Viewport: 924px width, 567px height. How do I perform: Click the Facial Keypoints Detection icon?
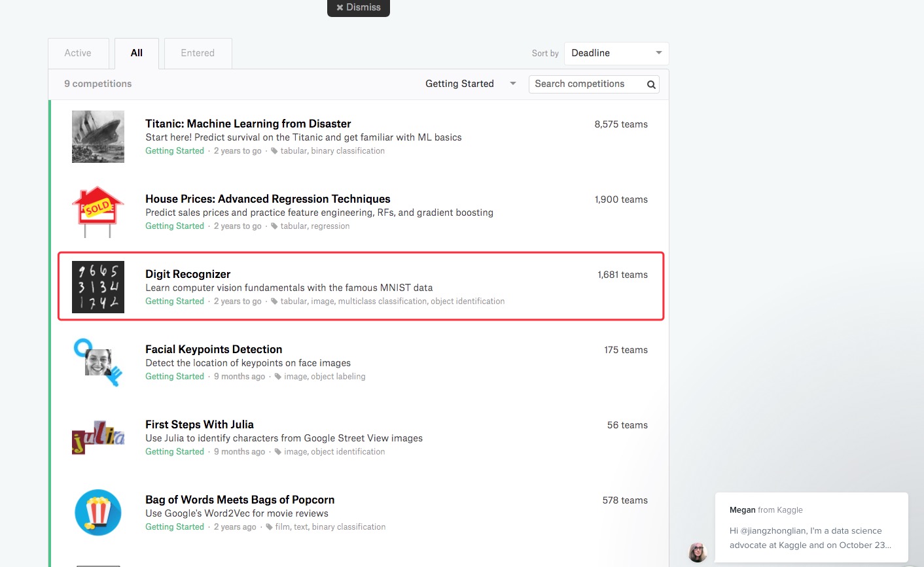(98, 362)
